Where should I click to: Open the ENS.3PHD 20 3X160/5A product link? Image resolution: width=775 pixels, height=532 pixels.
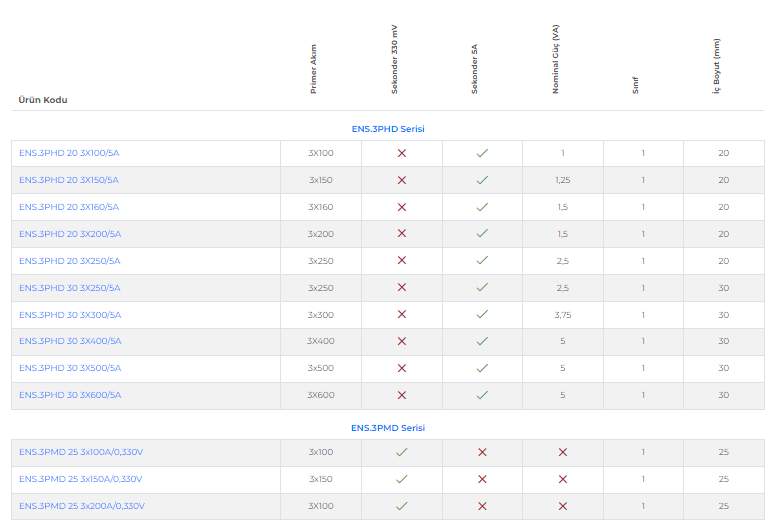coord(69,207)
